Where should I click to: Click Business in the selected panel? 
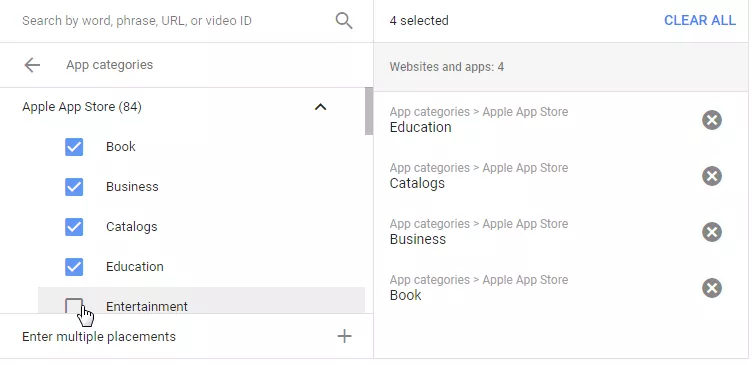click(x=418, y=239)
